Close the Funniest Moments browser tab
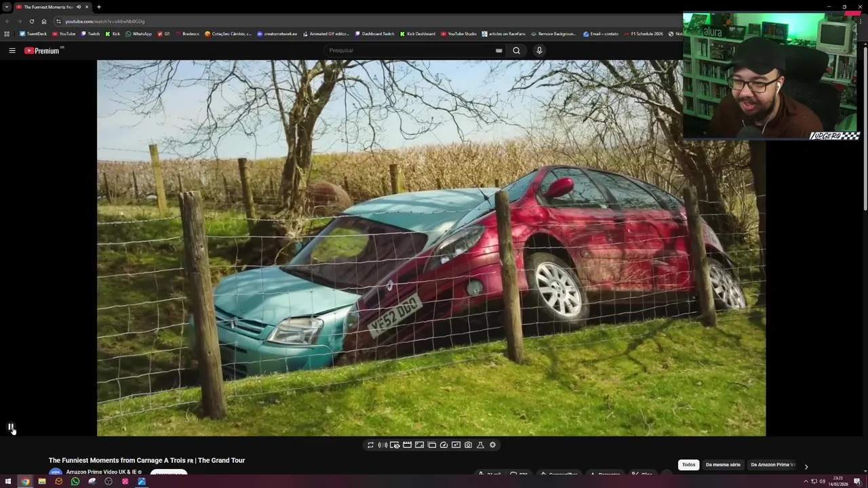Screen dimensions: 868x488 [x=87, y=7]
